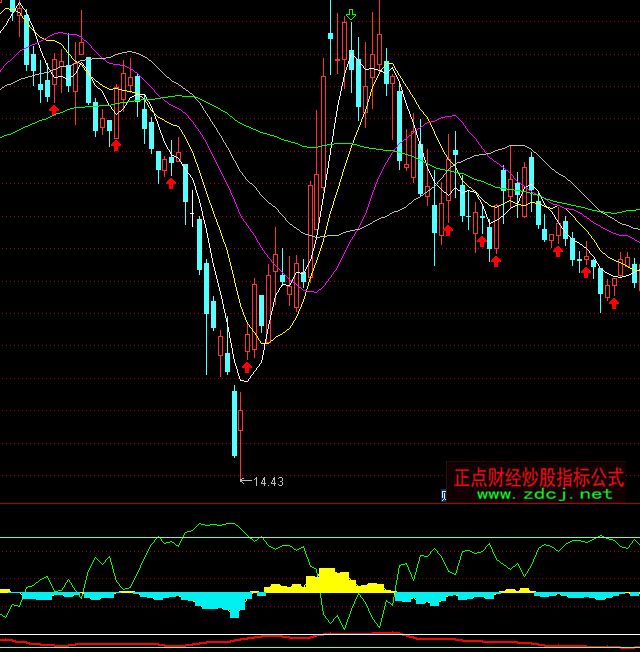Open the www.zdcj.net link
This screenshot has height=652, width=640.
(544, 494)
